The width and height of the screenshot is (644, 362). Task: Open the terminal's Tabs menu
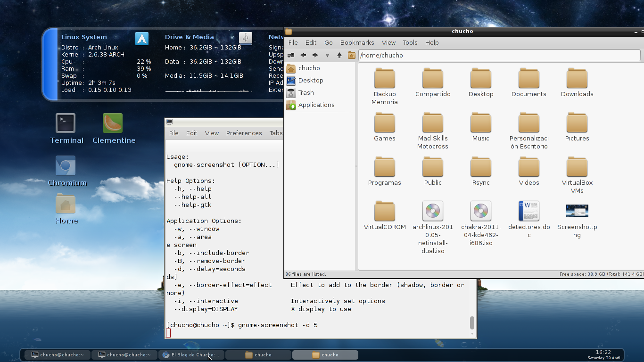(x=276, y=133)
